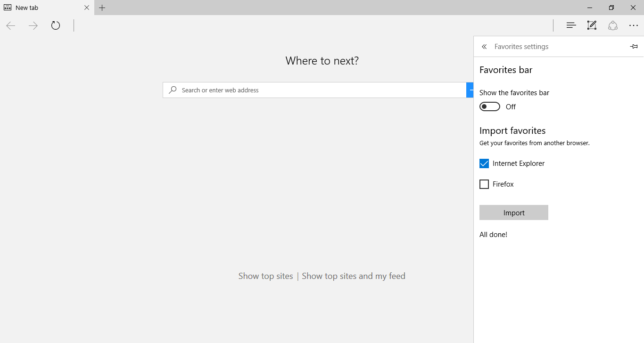Click the All done! status text

coord(493,235)
